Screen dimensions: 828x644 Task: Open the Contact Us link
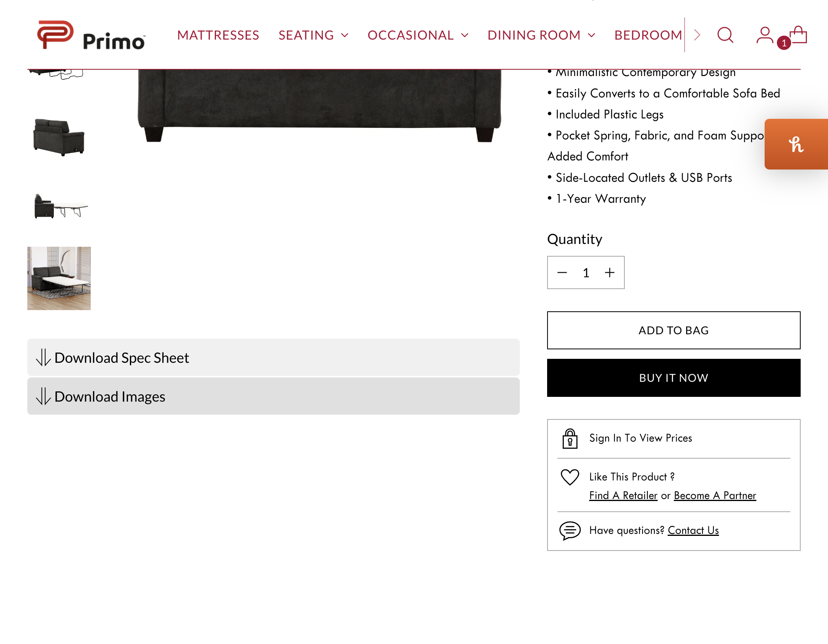(x=693, y=530)
